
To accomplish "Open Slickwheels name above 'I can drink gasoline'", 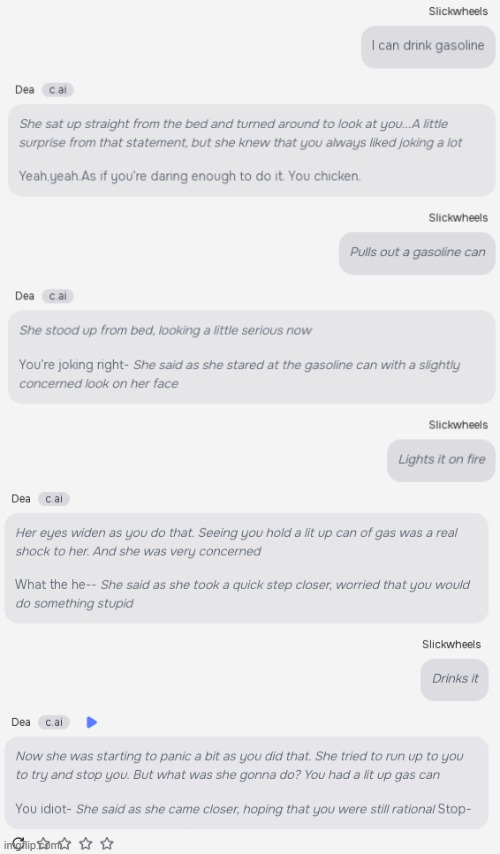I will click(458, 11).
